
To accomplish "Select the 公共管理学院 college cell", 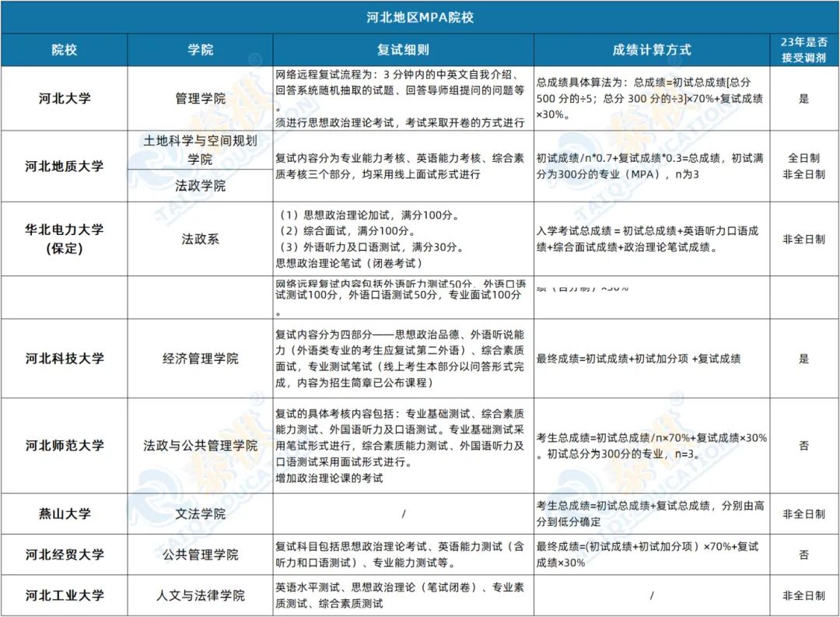I will pyautogui.click(x=201, y=554).
